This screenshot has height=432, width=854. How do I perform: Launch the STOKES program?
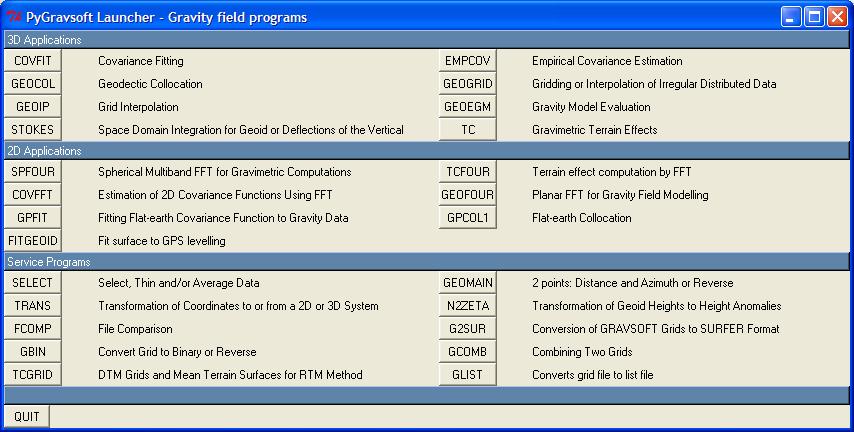click(x=33, y=130)
